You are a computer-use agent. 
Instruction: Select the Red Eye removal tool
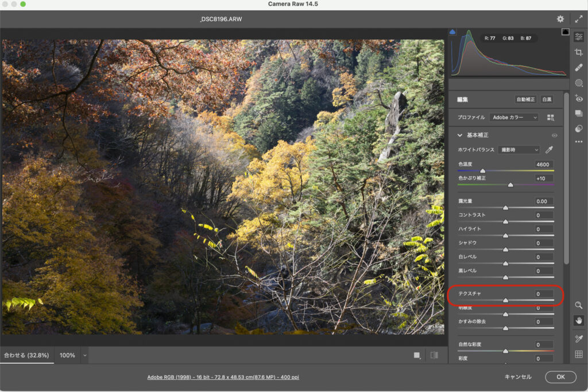click(x=579, y=98)
